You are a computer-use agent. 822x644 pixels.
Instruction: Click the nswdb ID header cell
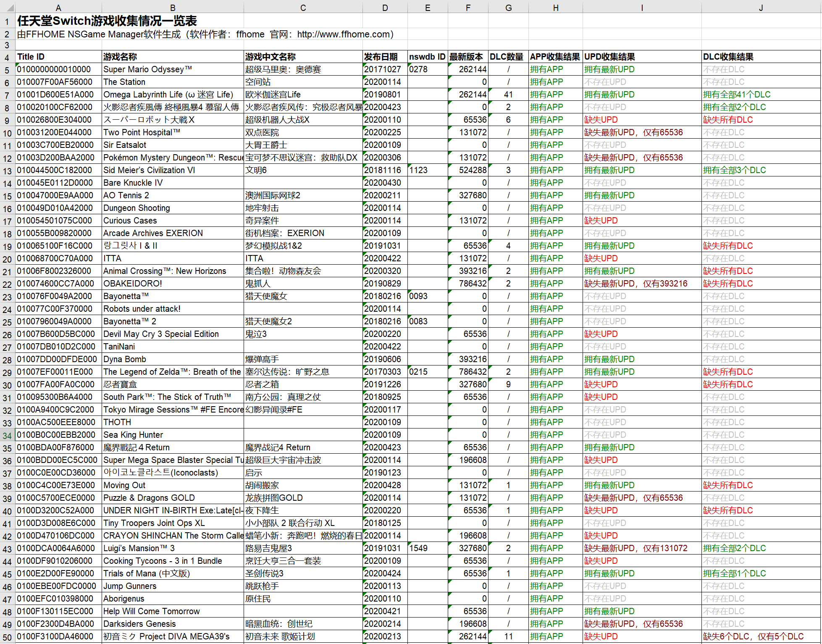(x=428, y=57)
